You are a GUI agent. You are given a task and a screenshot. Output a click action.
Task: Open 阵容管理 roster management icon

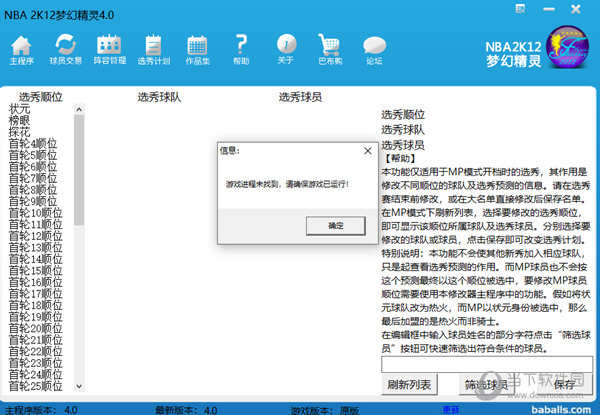click(x=110, y=50)
